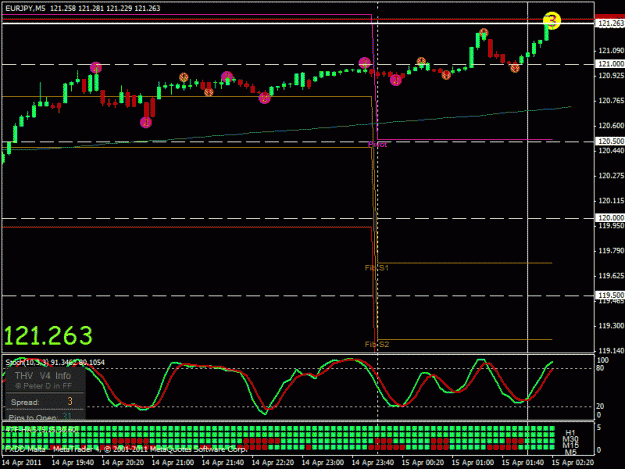Image resolution: width=625 pixels, height=469 pixels.
Task: Click the 14 Apr 21:00 time label
Action: (x=173, y=463)
